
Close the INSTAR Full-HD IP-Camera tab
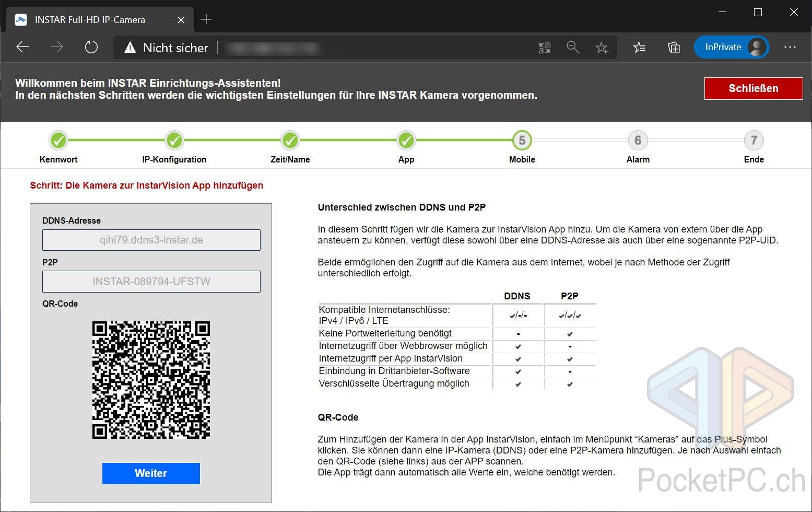point(181,20)
